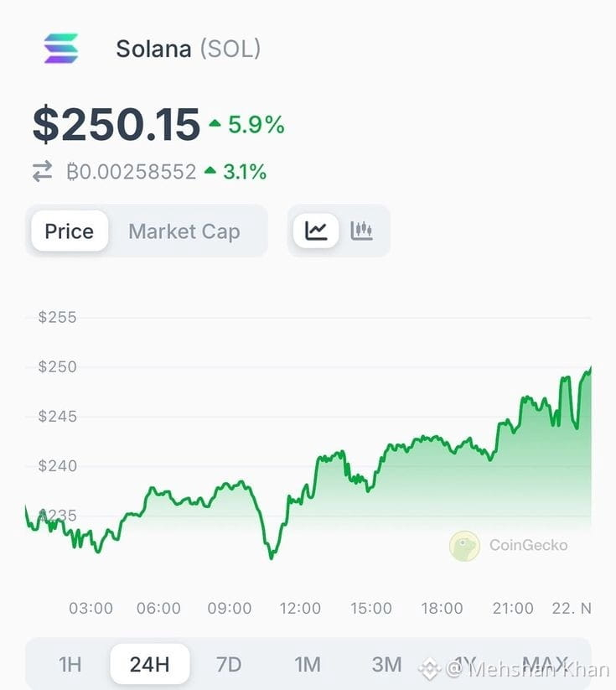The height and width of the screenshot is (690, 616).
Task: Switch to the candlestick chart icon
Action: (362, 231)
